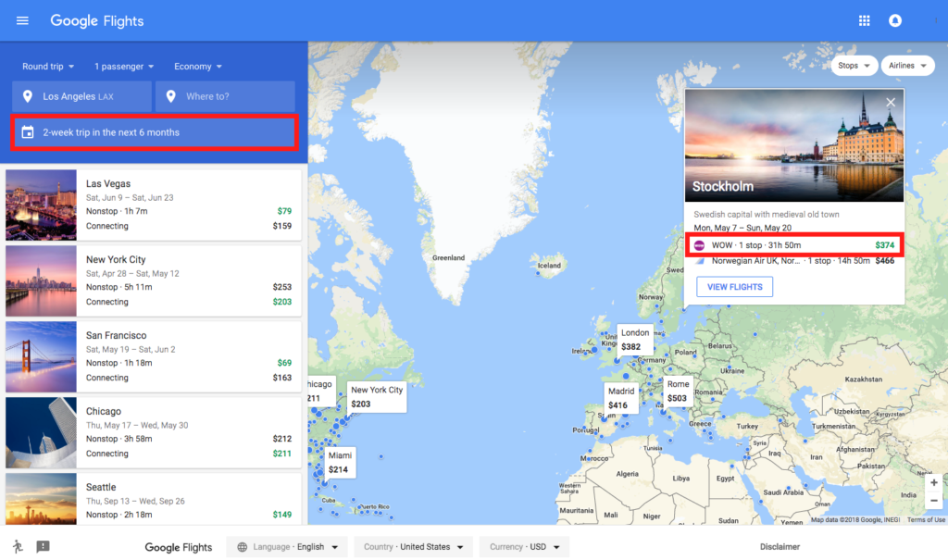The image size is (948, 560).
Task: Click the Seattle thumbnail image
Action: 41,499
